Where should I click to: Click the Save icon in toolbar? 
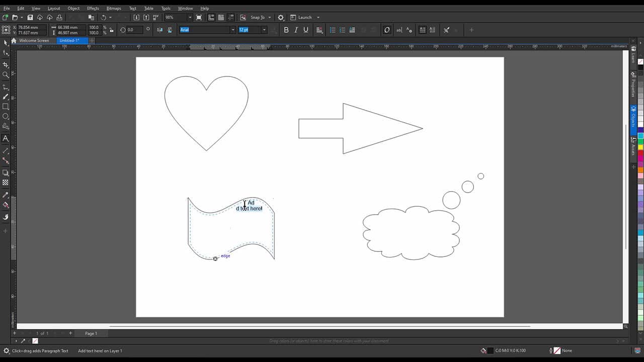tap(30, 18)
